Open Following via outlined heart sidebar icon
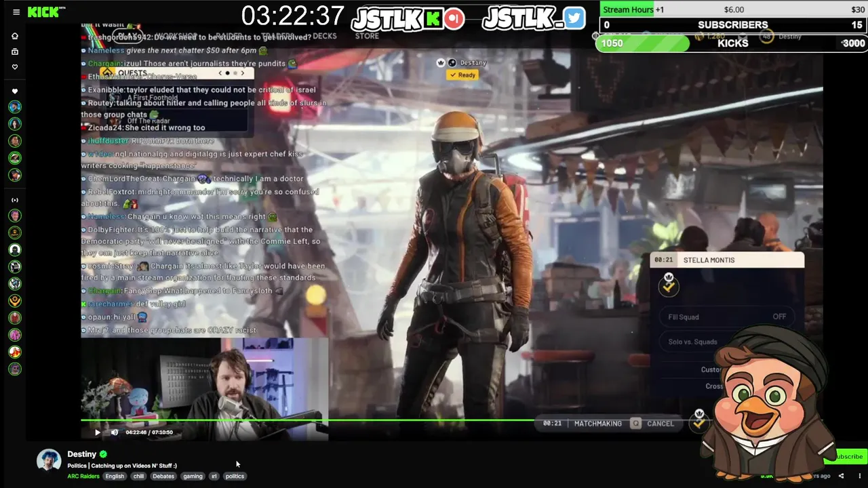 [x=15, y=67]
